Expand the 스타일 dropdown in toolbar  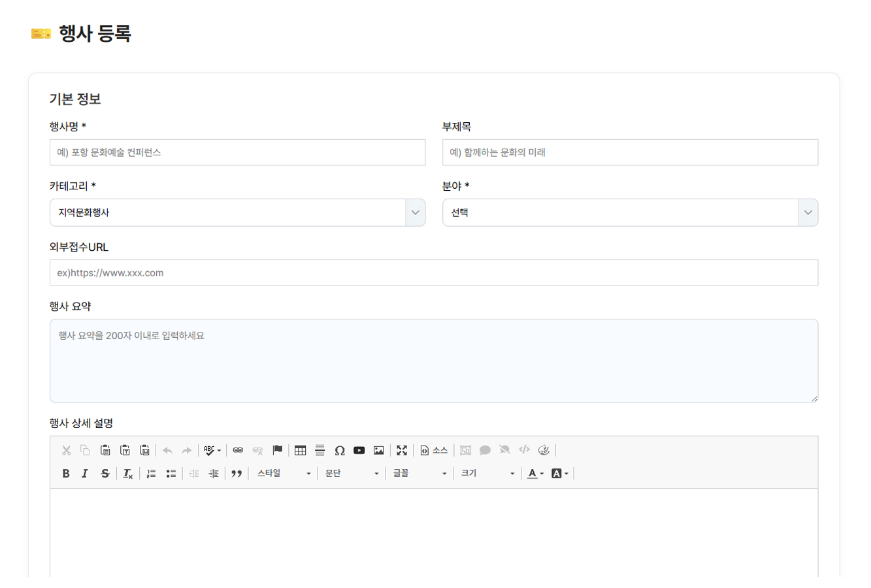(x=284, y=474)
